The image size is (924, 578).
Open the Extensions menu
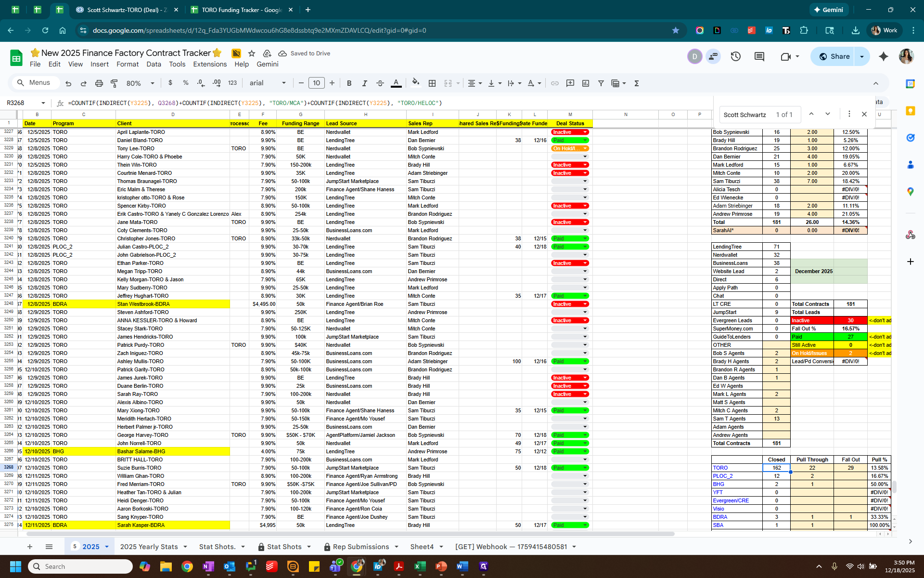(209, 64)
